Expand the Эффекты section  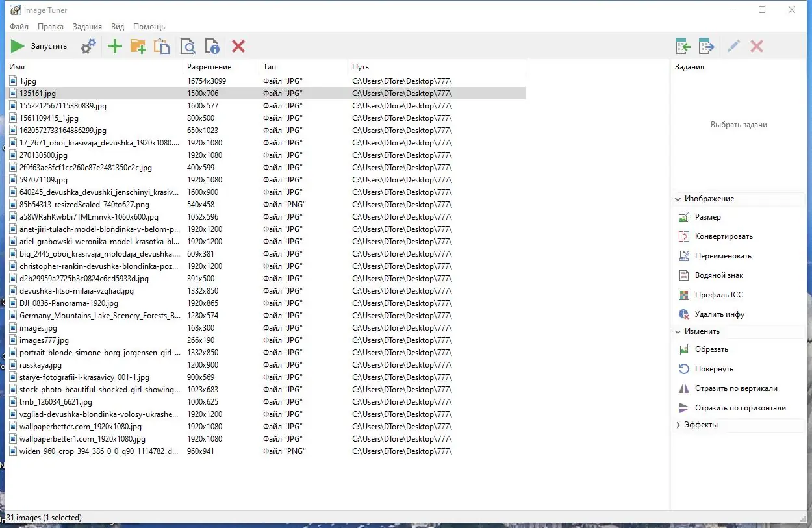pos(678,425)
